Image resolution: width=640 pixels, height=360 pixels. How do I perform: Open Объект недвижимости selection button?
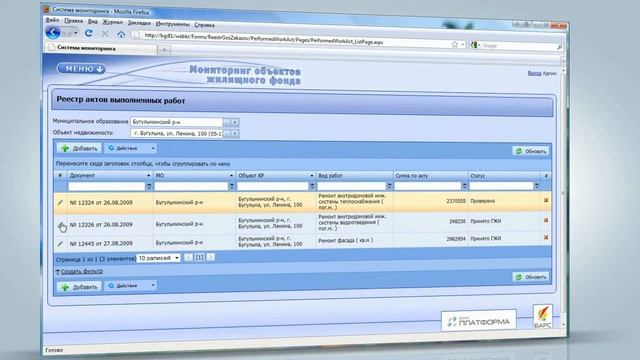coord(227,133)
